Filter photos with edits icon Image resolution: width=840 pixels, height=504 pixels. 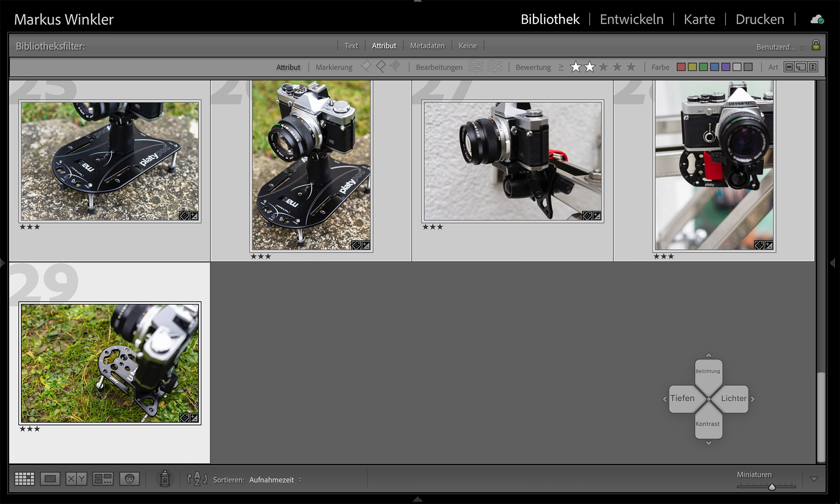pyautogui.click(x=475, y=66)
